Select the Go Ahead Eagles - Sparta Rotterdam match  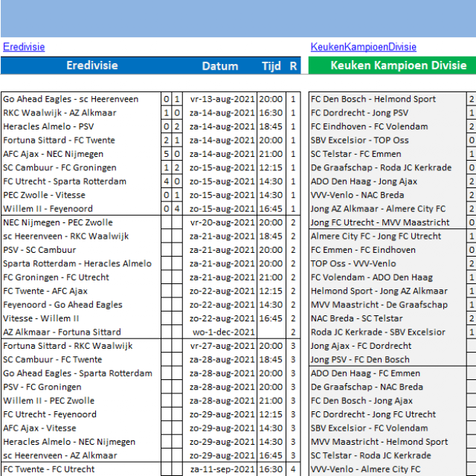77,373
